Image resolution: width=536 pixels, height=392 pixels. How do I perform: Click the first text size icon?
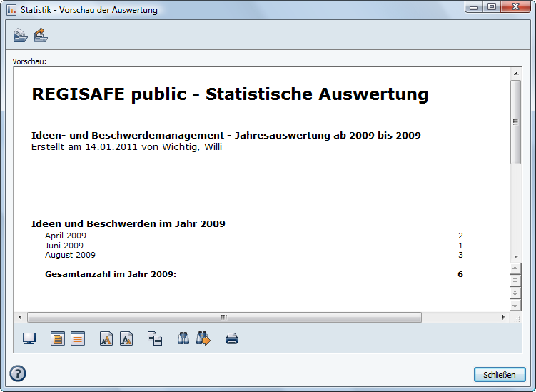(106, 338)
